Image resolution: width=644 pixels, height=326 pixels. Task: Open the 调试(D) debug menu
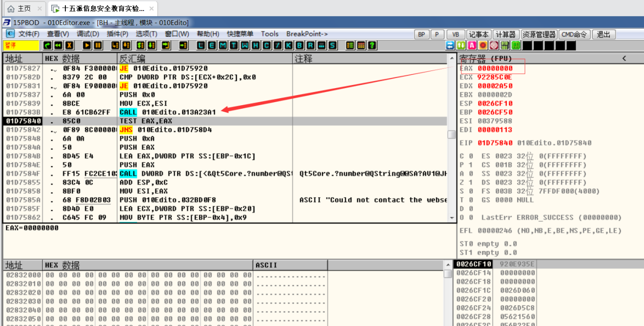coord(88,34)
